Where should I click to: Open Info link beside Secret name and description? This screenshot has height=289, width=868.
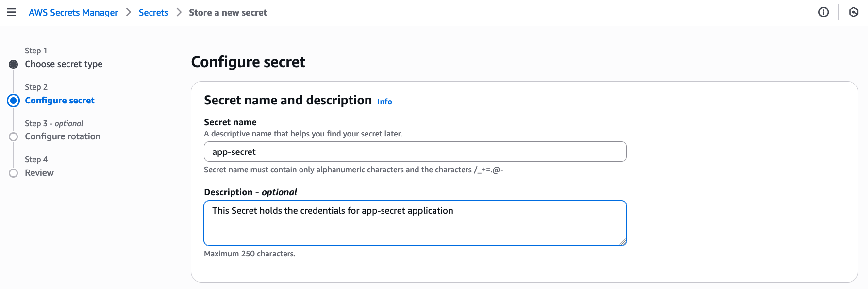point(384,102)
